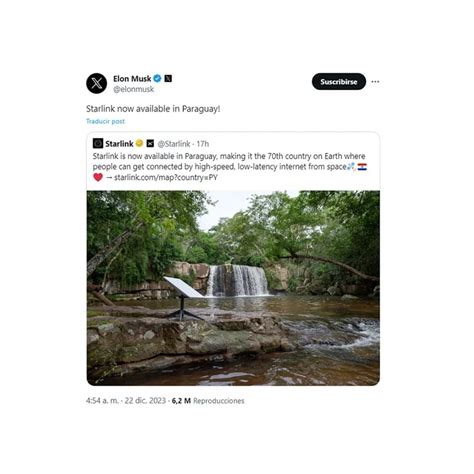
Task: Click the Suscribirse button
Action: 339,82
